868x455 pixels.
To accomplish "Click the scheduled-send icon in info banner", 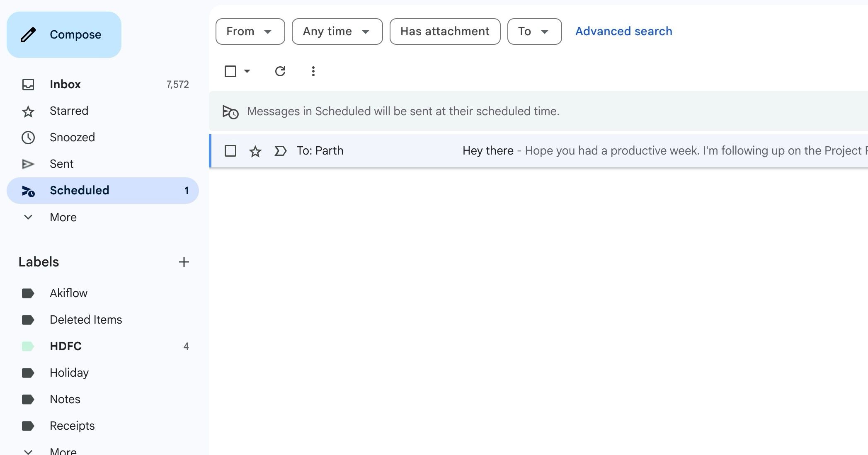I will [230, 112].
